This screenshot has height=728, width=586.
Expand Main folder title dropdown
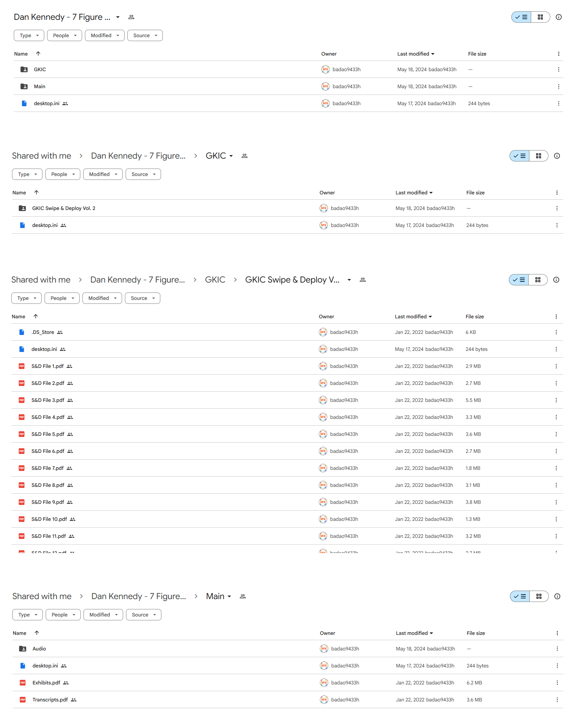[x=229, y=596]
